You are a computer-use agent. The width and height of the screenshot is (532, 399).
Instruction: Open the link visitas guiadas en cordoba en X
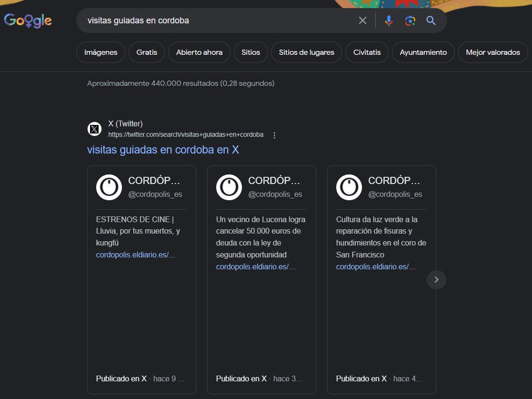point(163,150)
